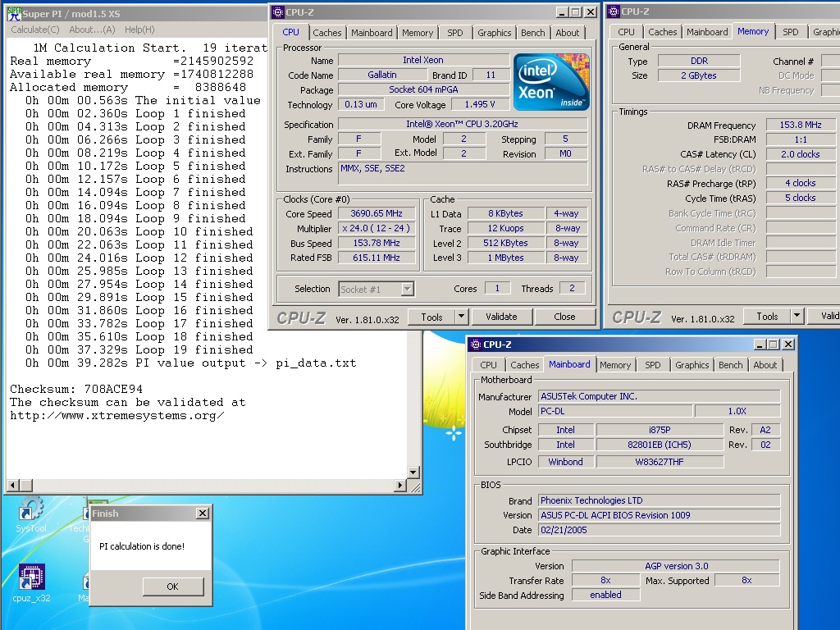Image resolution: width=840 pixels, height=630 pixels.
Task: Open the SysTool desktop shortcut
Action: click(x=30, y=514)
